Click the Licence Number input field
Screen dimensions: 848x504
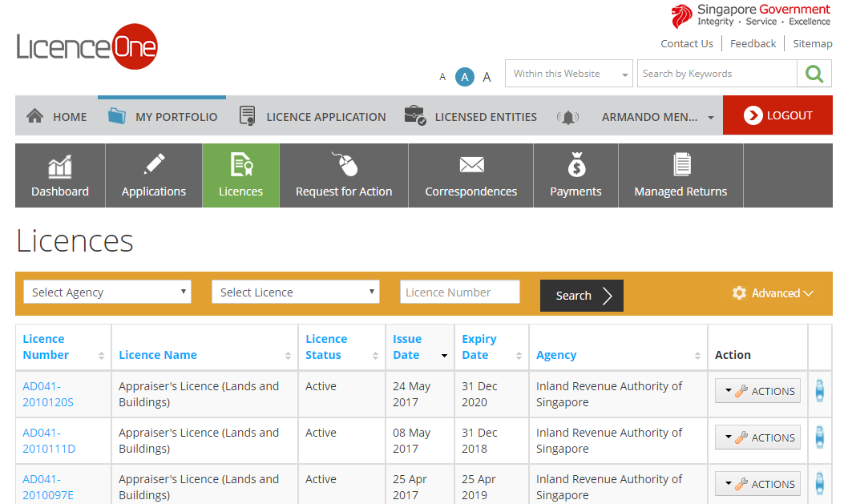[459, 292]
